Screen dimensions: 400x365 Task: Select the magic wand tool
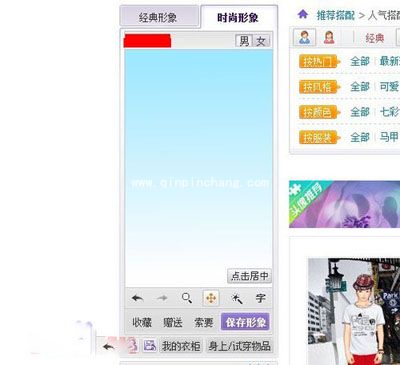pos(237,298)
